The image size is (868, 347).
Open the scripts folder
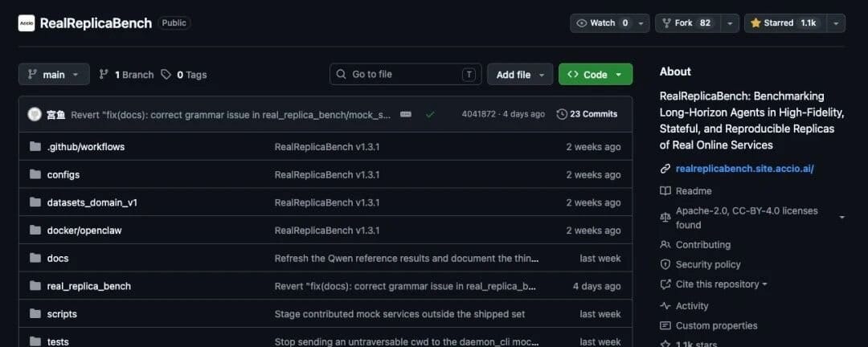point(62,314)
